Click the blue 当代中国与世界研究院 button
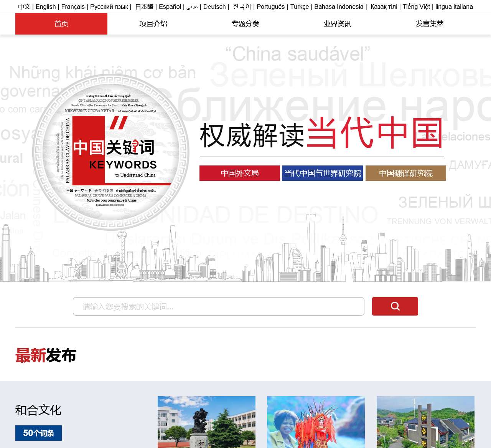491x448 pixels. click(x=323, y=173)
